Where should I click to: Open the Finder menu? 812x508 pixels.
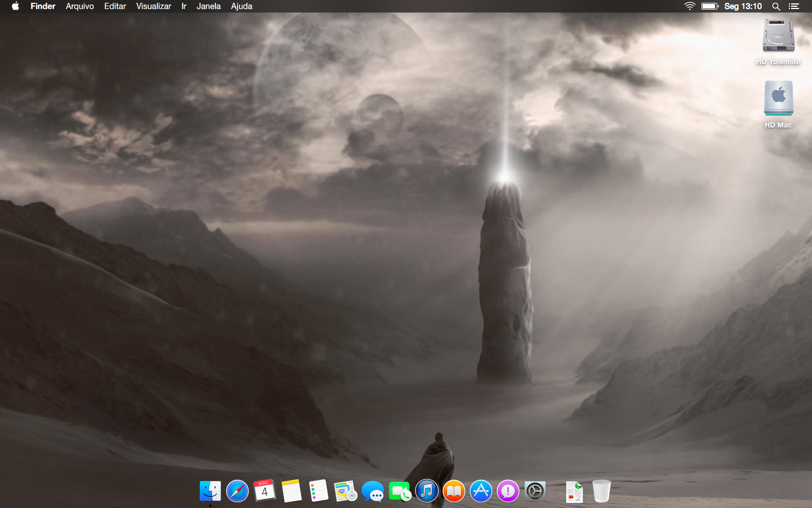(x=43, y=6)
